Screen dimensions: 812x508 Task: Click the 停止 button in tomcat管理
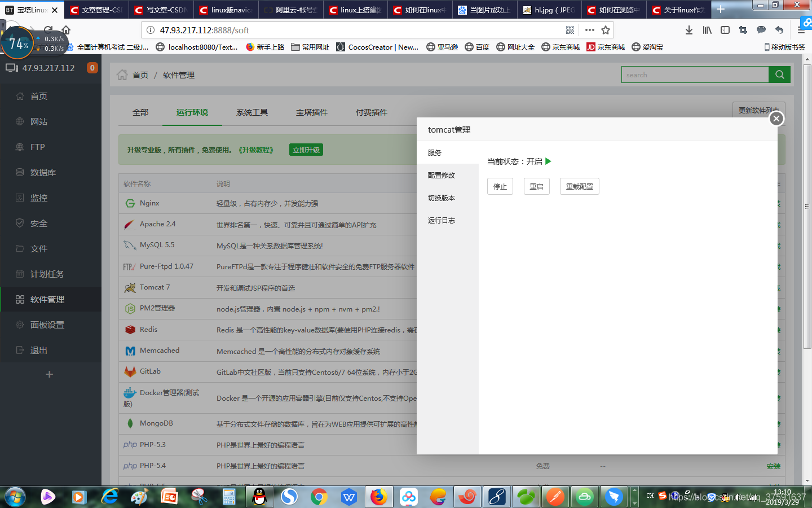[x=500, y=186]
